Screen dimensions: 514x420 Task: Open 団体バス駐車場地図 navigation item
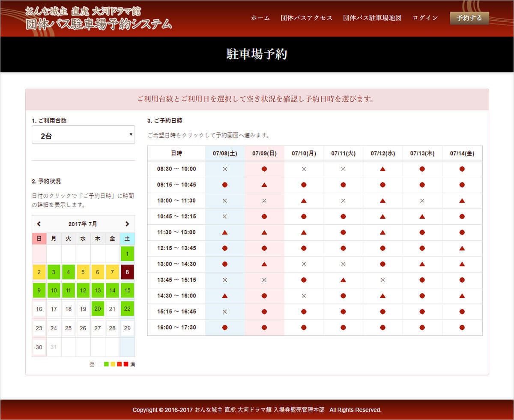coord(372,18)
